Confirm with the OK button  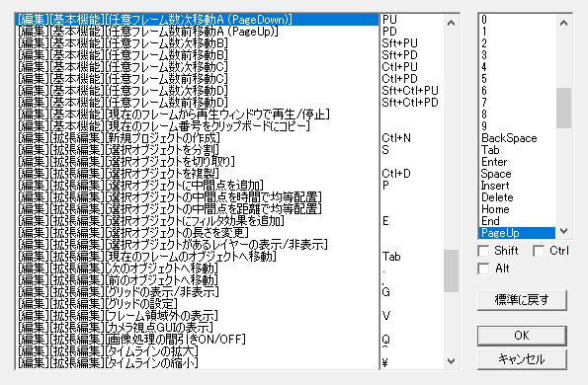click(522, 336)
